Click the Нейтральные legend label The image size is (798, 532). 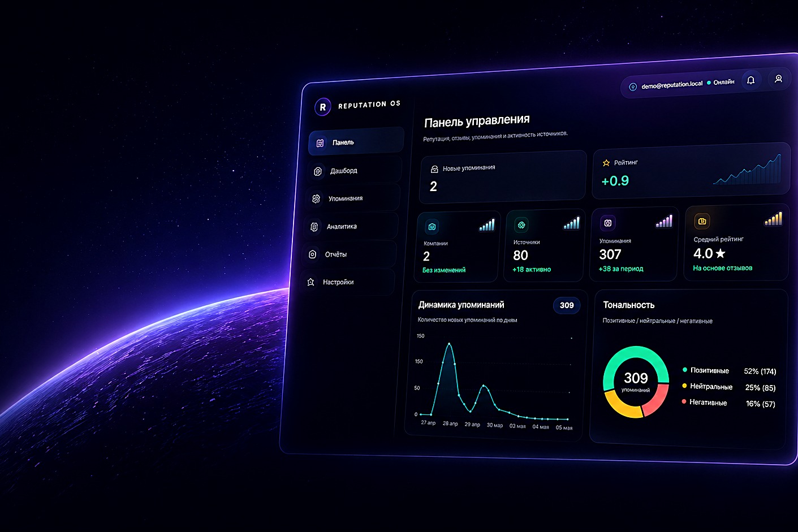711,387
